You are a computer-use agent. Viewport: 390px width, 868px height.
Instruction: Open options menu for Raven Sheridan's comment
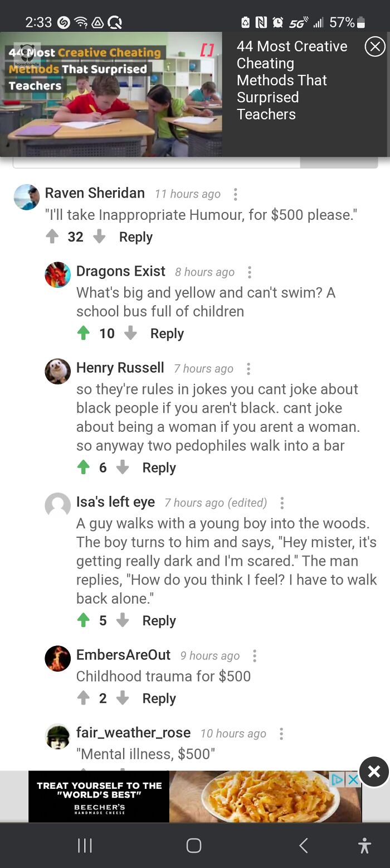[x=235, y=194]
